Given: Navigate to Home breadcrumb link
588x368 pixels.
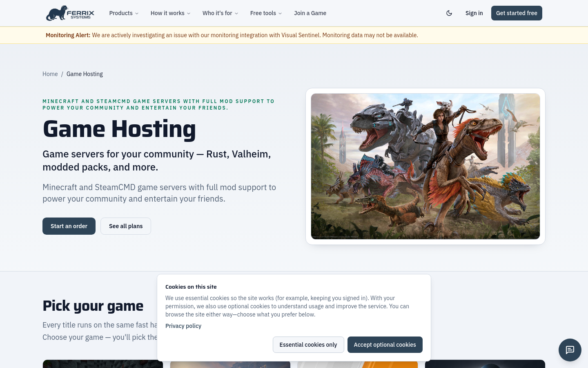Looking at the screenshot, I should [x=50, y=74].
